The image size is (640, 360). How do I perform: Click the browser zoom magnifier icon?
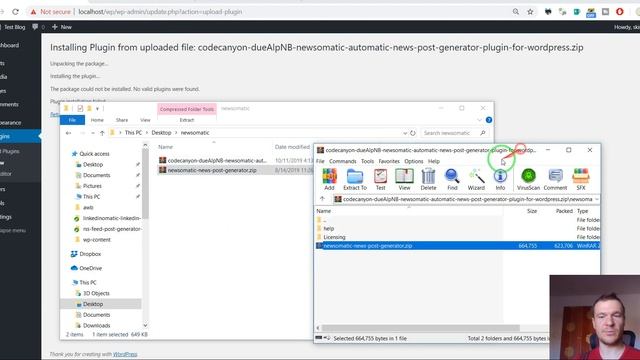[x=516, y=12]
